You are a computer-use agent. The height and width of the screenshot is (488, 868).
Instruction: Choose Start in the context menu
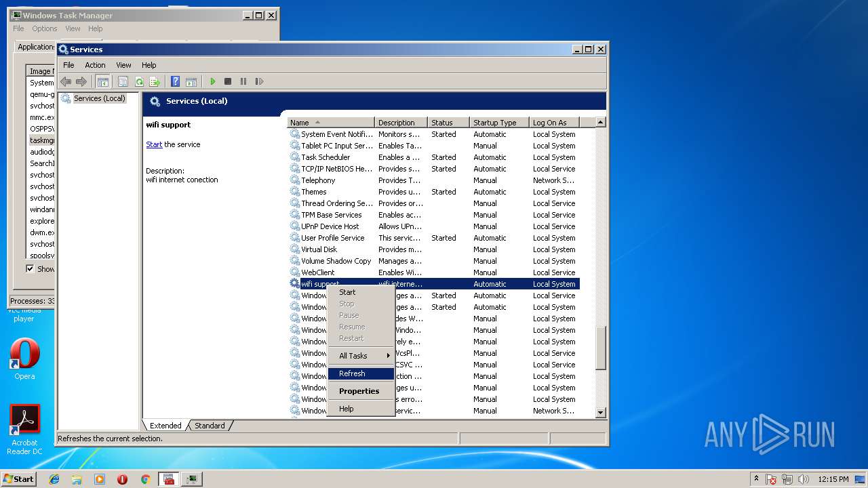361,292
